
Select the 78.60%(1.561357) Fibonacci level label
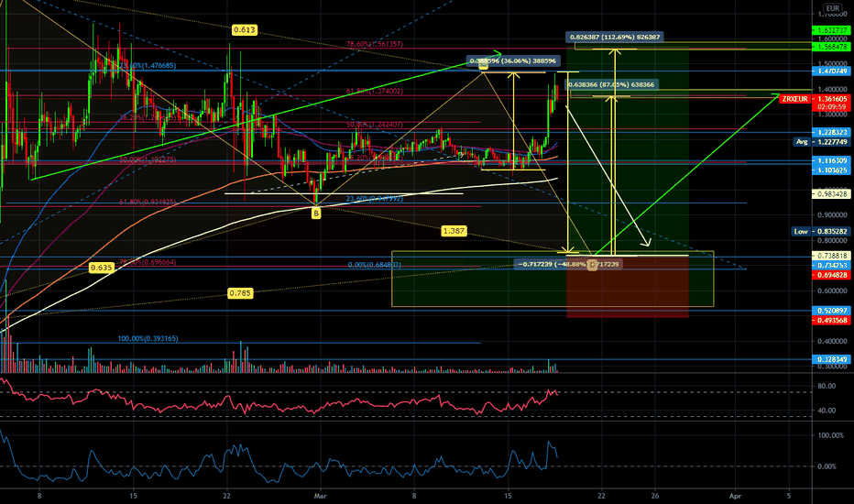[x=375, y=44]
